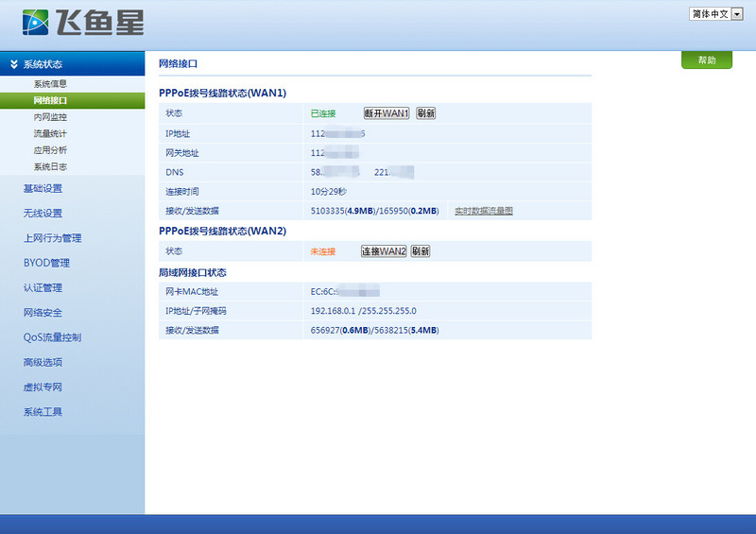
Task: Click the 未连接 status text
Action: pos(323,251)
